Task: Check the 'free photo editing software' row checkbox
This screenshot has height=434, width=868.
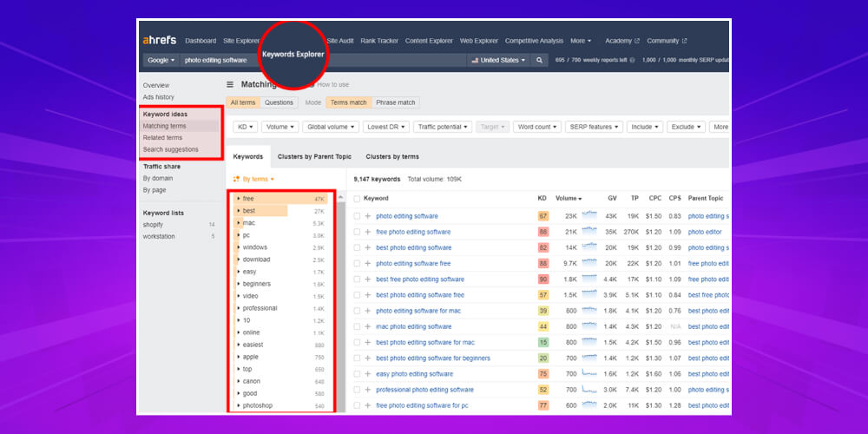Action: pos(357,232)
